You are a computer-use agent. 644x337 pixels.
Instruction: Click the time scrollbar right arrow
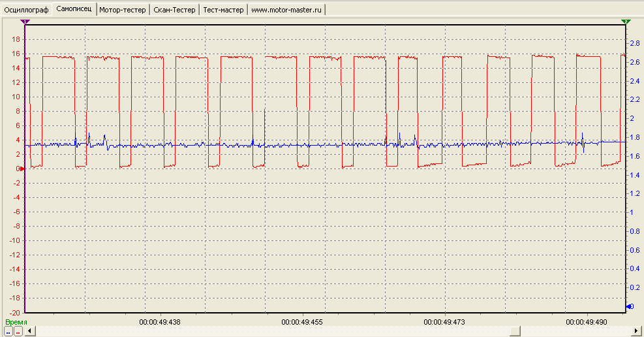637,331
